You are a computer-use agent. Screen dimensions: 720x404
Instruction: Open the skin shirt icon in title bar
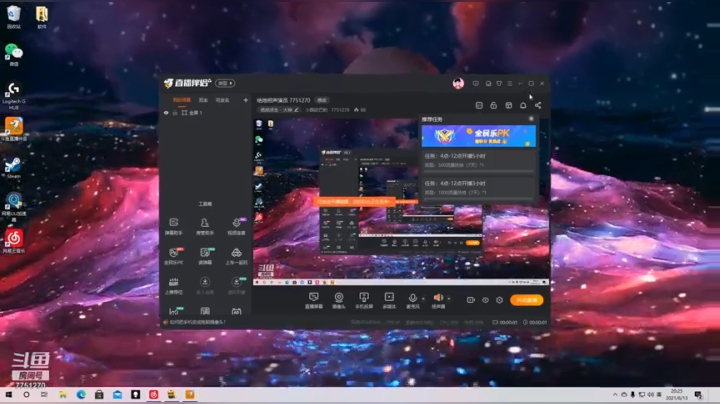(x=499, y=84)
